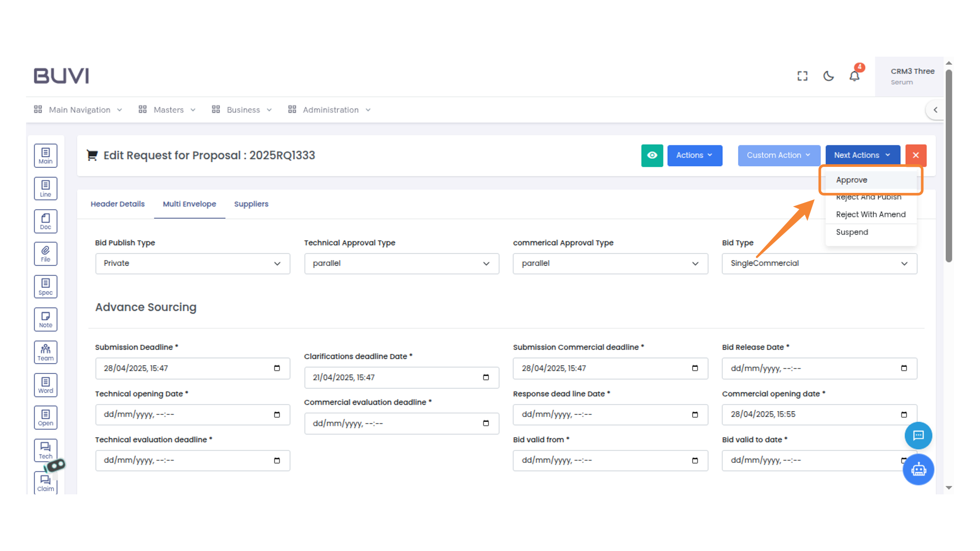Click the red close X button

(x=916, y=155)
